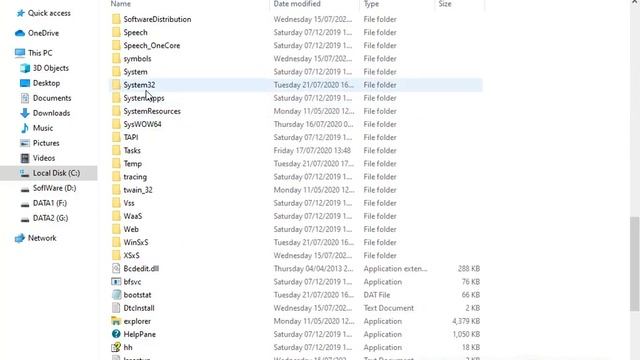Click the 4,379 KB size value
The height and width of the screenshot is (360, 640).
pyautogui.click(x=466, y=321)
